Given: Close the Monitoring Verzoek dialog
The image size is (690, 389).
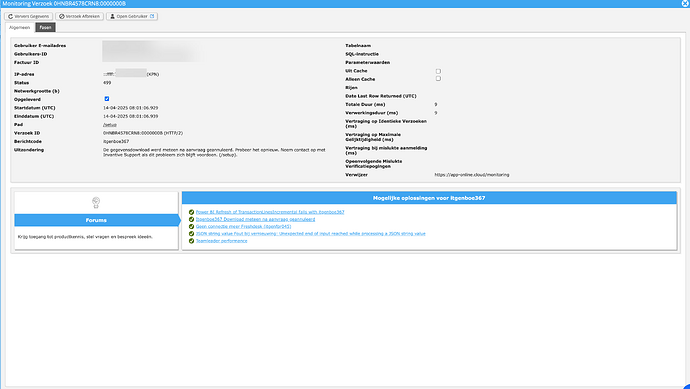Looking at the screenshot, I should [685, 4].
